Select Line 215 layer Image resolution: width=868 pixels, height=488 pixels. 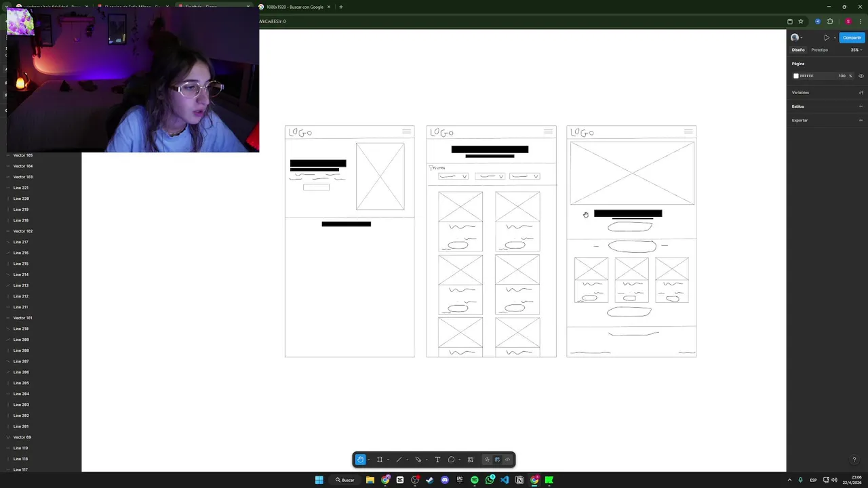point(21,264)
